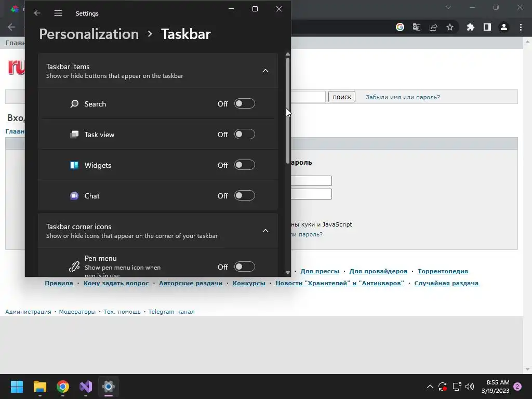Show hidden icons tray chevron
The height and width of the screenshot is (399, 532).
(x=430, y=387)
